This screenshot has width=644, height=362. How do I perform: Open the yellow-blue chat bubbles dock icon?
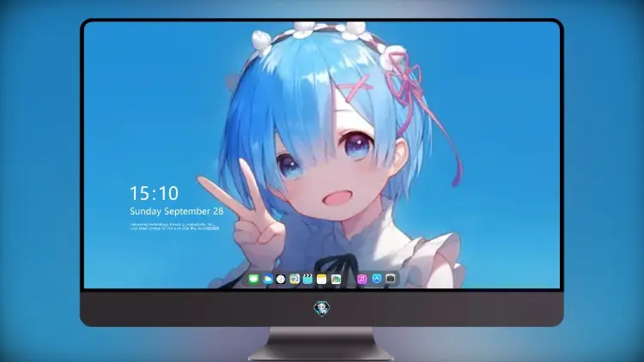295,279
